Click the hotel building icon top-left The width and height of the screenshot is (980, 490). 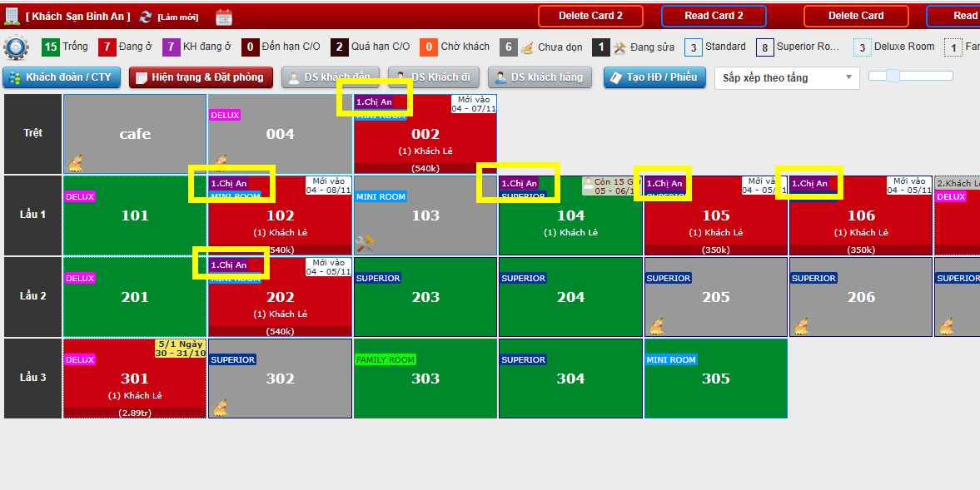(x=12, y=16)
